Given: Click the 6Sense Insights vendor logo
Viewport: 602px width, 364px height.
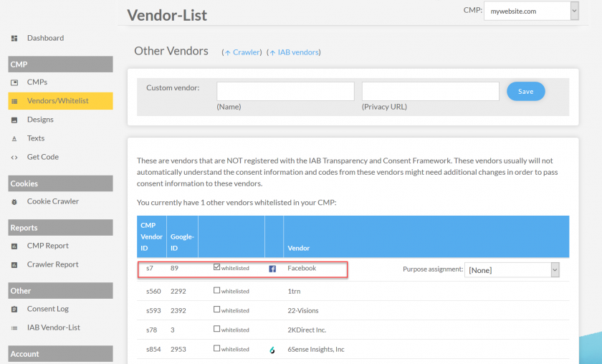Looking at the screenshot, I should tap(272, 350).
